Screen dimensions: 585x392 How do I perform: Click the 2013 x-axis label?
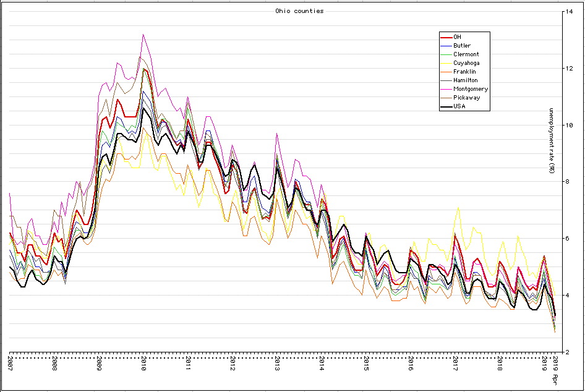click(277, 364)
